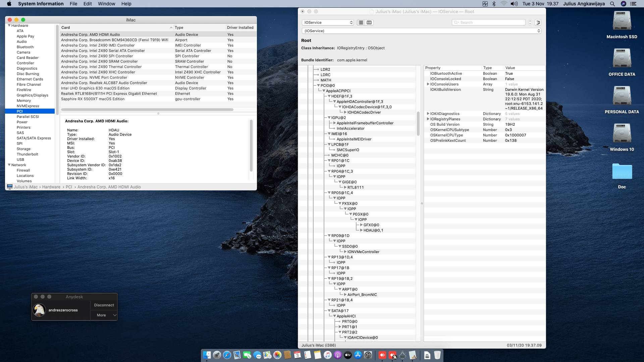Open the IOService plane dropdown
The image size is (644, 362).
(x=328, y=22)
